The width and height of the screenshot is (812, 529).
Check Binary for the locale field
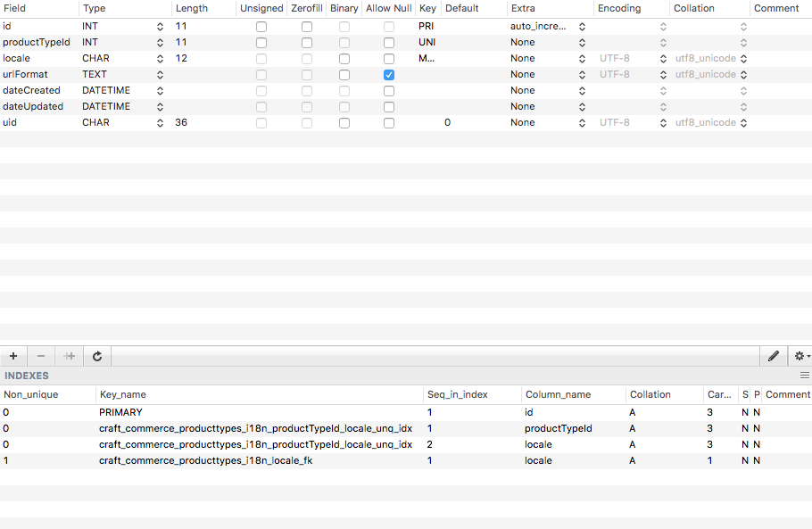344,58
